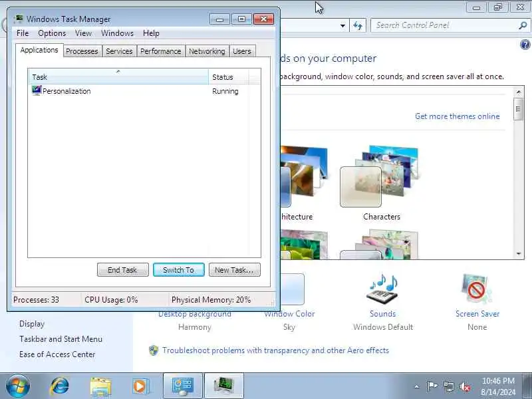Screen dimensions: 532x399
Task: Click the Sounds icon in Personalization window
Action: [382, 289]
